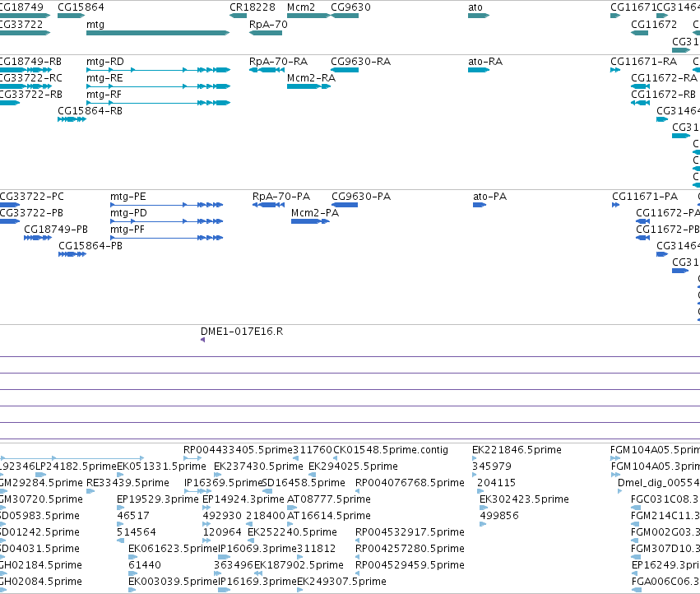The height and width of the screenshot is (594, 700).
Task: Select transcript mtg-RD label
Action: (x=105, y=61)
